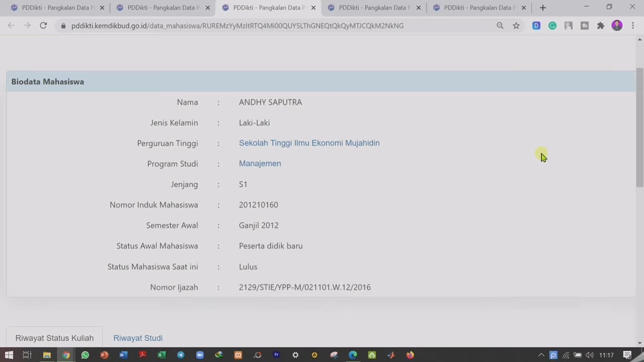Open the Riwayat Status Kuliah tab
The image size is (644, 362).
(x=54, y=338)
